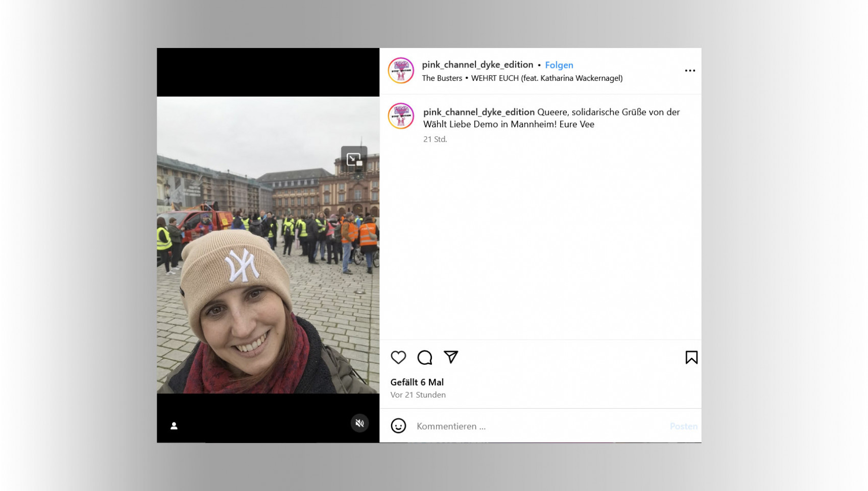This screenshot has height=491, width=868.
Task: Open The Busters WEHRT EUCH audio link
Action: pos(522,78)
